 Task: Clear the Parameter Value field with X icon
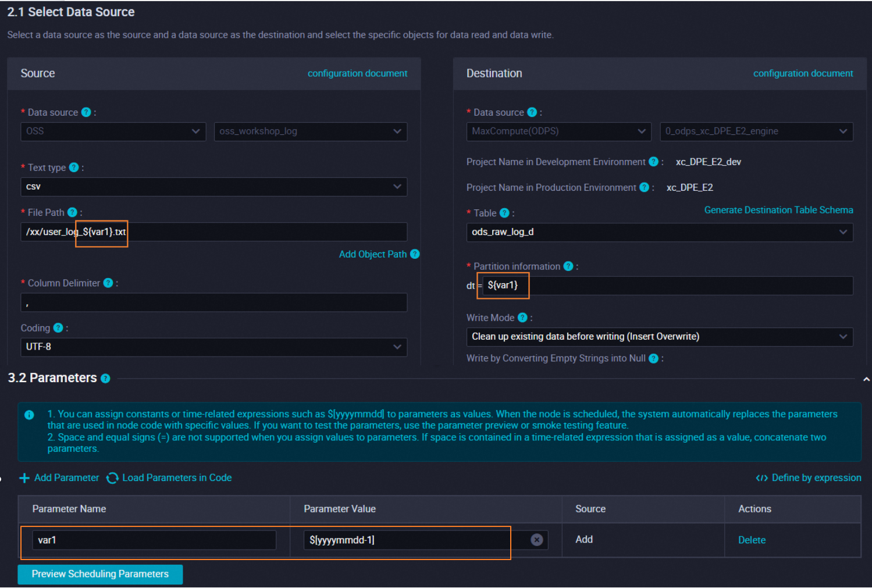pos(537,540)
